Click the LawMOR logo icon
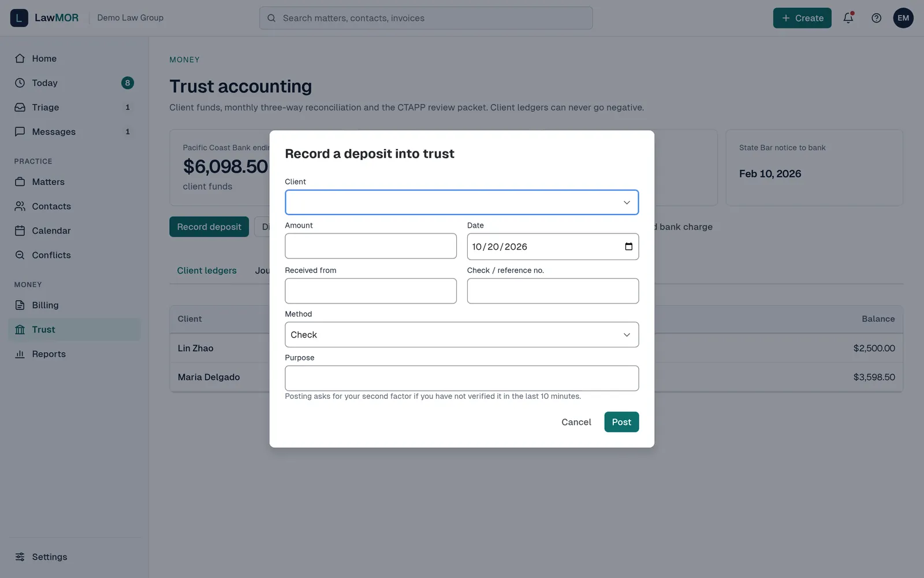The image size is (924, 578). click(19, 18)
